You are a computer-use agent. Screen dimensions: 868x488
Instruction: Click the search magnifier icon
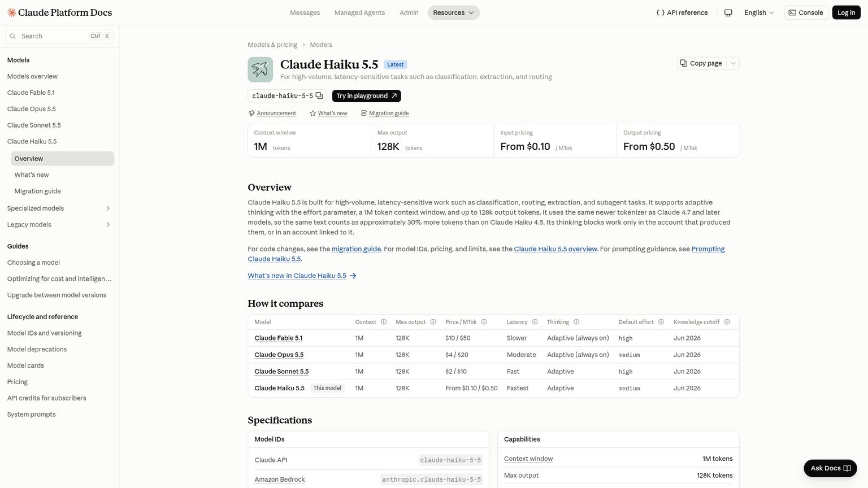13,36
